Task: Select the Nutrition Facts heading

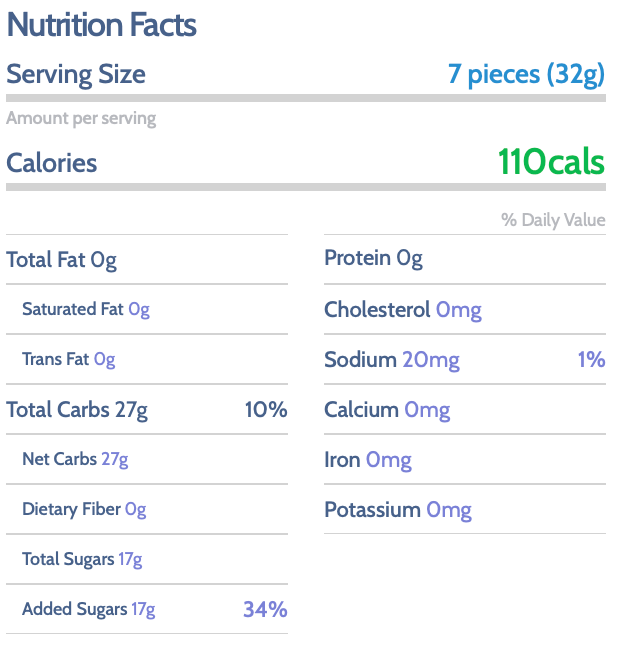Action: pos(102,25)
